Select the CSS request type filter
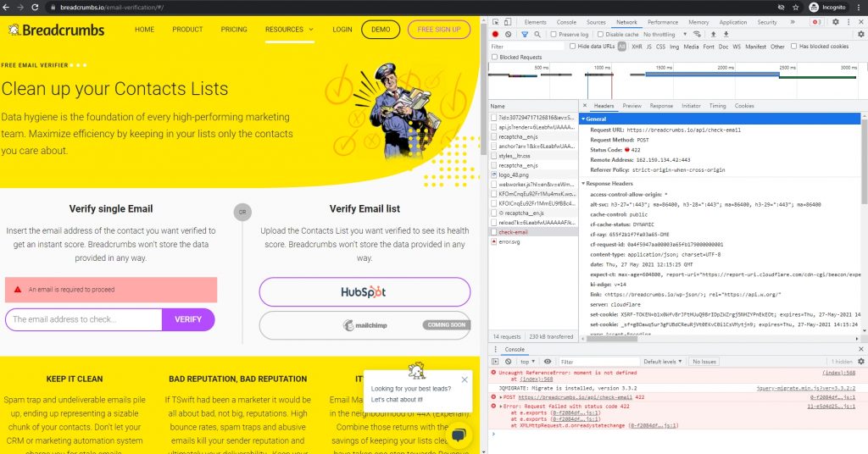 pyautogui.click(x=660, y=47)
